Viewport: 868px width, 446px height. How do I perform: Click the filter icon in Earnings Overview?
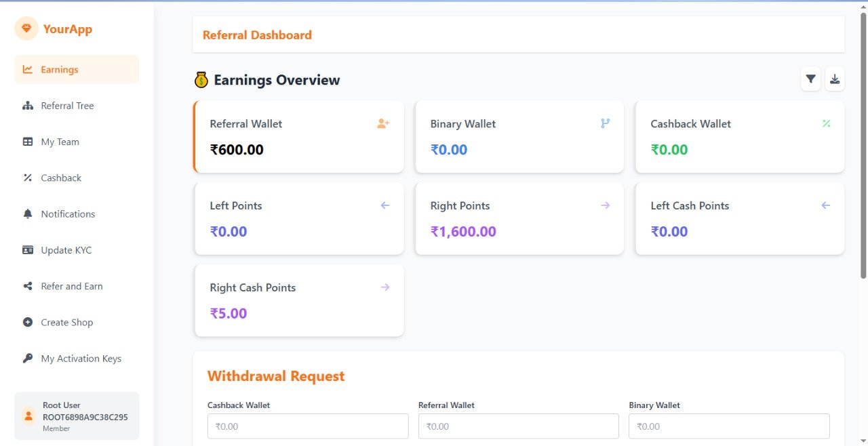[810, 79]
